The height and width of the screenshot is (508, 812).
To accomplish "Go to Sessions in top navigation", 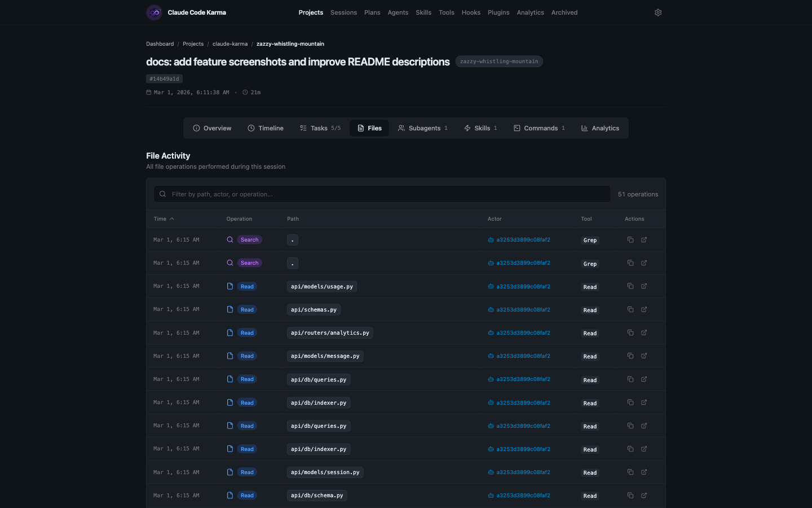I will pyautogui.click(x=343, y=12).
